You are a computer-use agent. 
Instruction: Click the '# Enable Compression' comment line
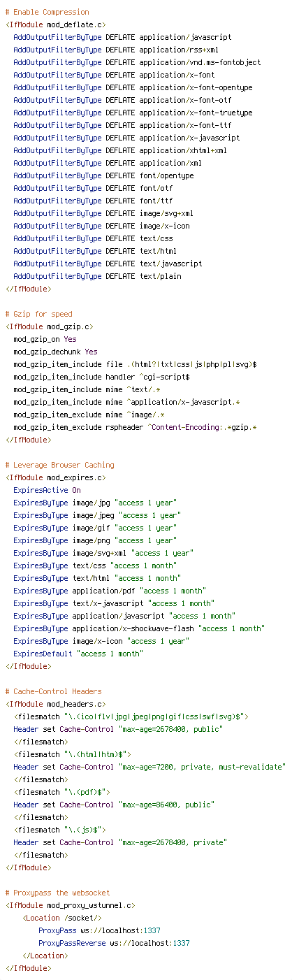tap(47, 12)
